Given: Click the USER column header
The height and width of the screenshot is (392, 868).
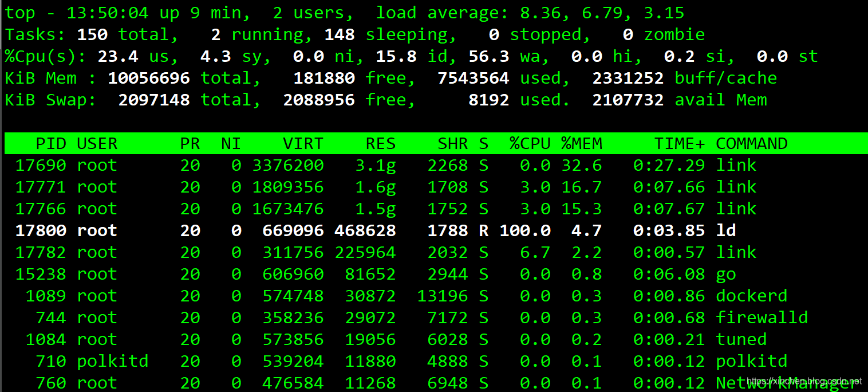Looking at the screenshot, I should coord(97,143).
